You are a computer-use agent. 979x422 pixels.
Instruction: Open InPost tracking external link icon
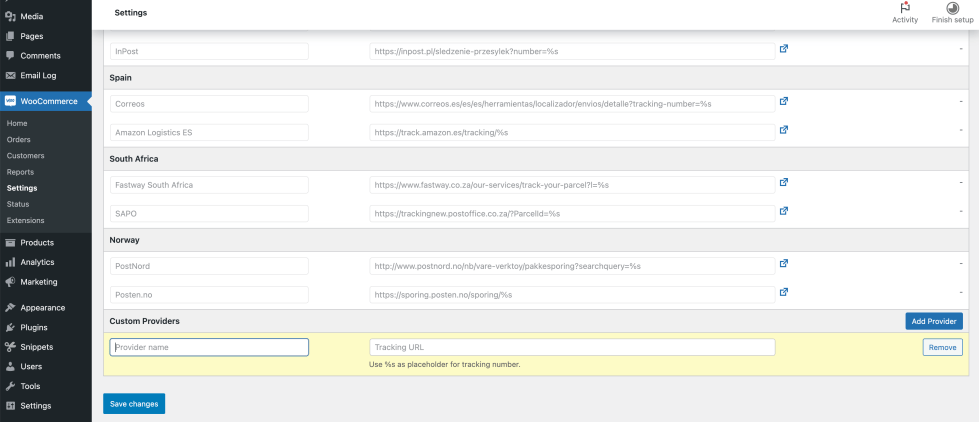click(784, 48)
